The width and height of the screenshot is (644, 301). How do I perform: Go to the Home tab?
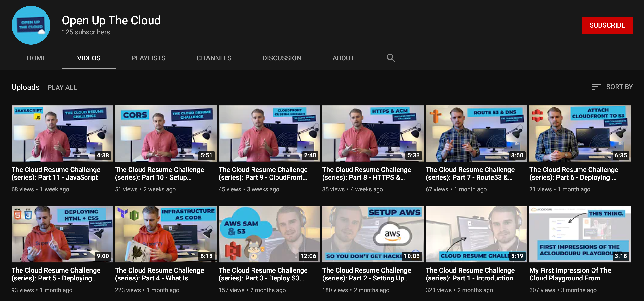(x=37, y=58)
